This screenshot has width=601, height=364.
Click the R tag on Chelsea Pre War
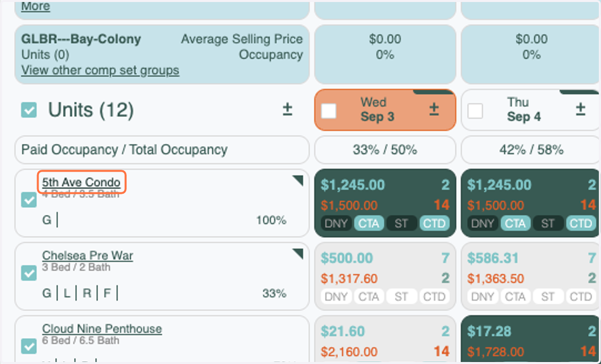click(87, 293)
